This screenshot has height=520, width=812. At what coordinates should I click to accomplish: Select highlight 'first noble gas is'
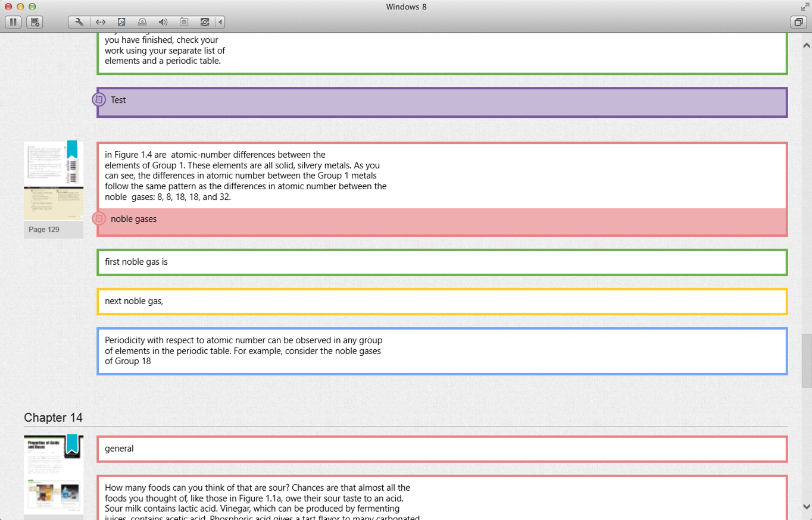click(442, 262)
